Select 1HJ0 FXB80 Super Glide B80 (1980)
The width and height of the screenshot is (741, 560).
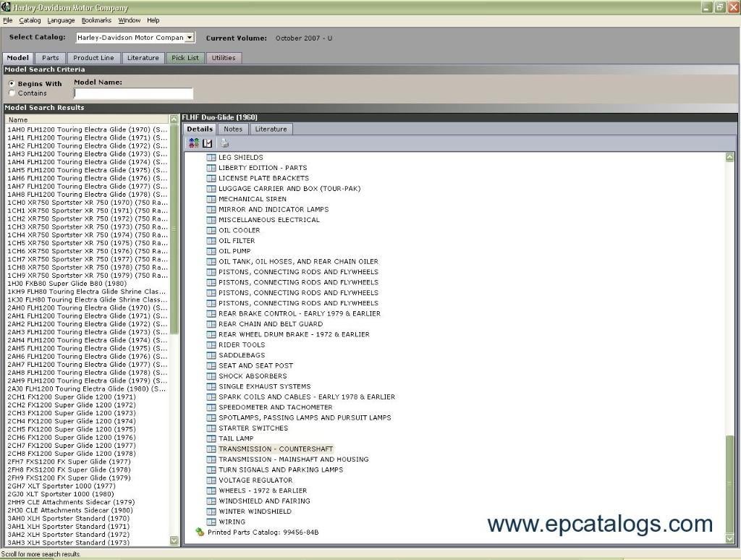[x=67, y=284]
